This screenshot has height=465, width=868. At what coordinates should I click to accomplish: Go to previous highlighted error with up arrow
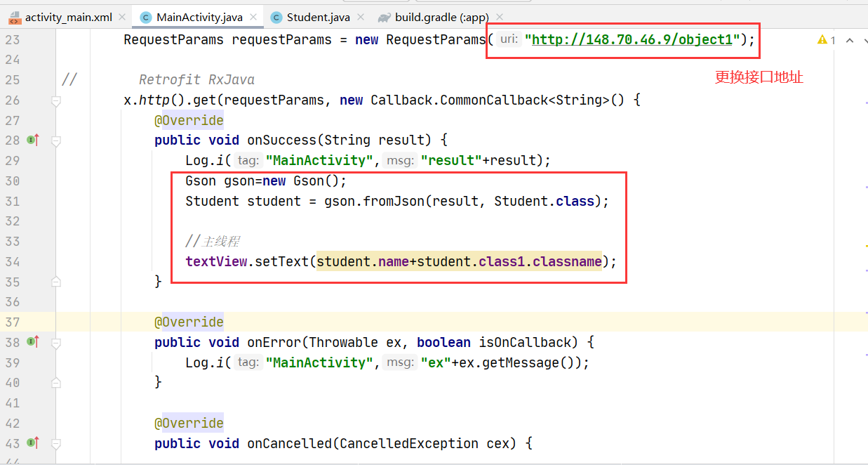[849, 40]
